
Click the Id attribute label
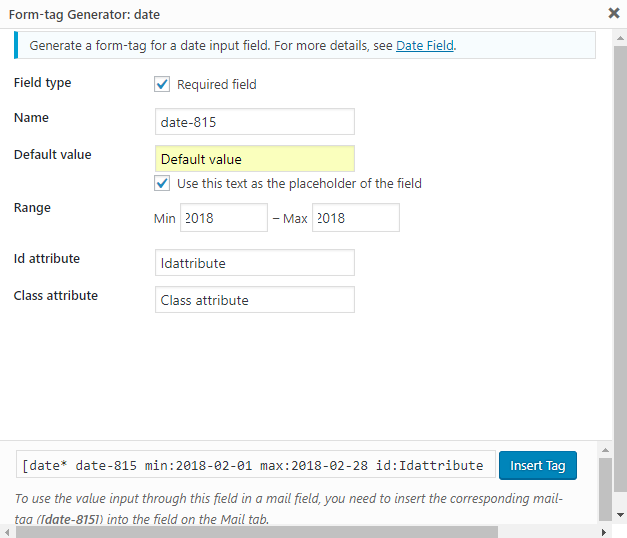click(x=47, y=258)
